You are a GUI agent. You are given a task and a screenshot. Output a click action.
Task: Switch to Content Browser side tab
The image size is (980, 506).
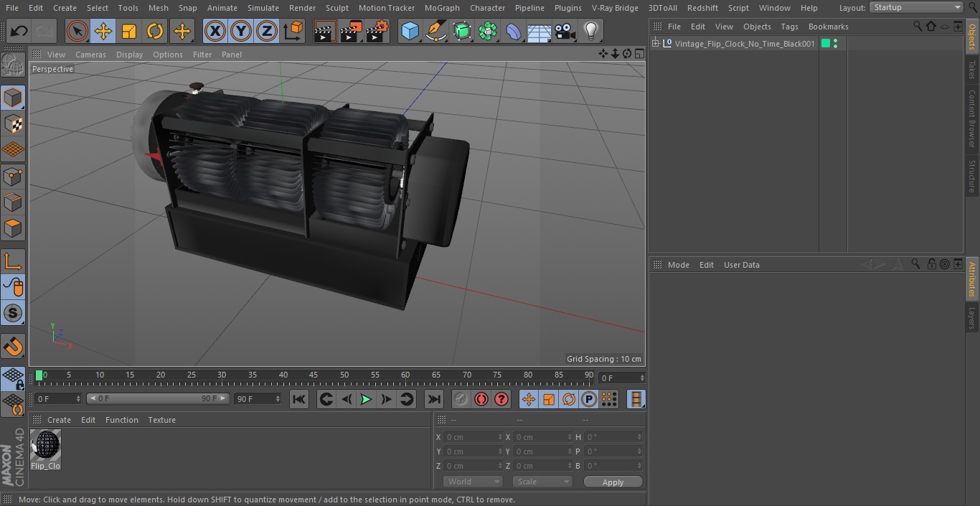tap(972, 118)
